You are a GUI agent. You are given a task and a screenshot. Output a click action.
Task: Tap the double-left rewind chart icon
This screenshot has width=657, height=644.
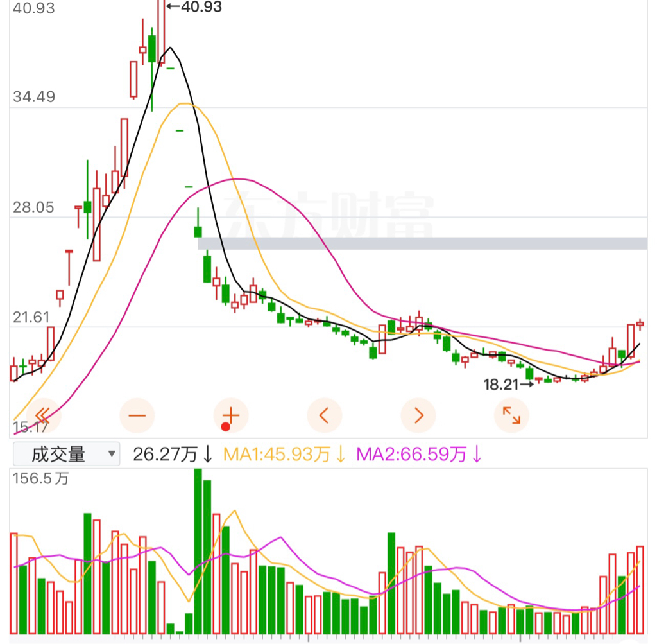[44, 415]
